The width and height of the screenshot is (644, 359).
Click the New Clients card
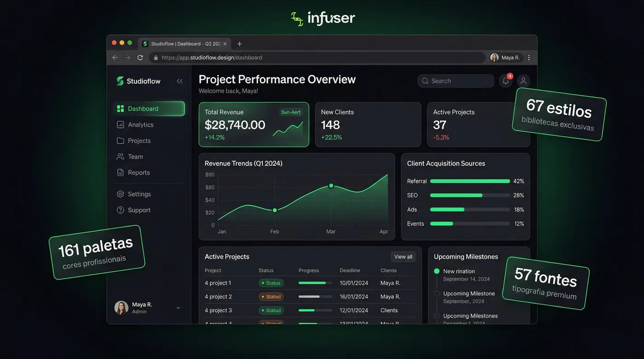point(368,125)
